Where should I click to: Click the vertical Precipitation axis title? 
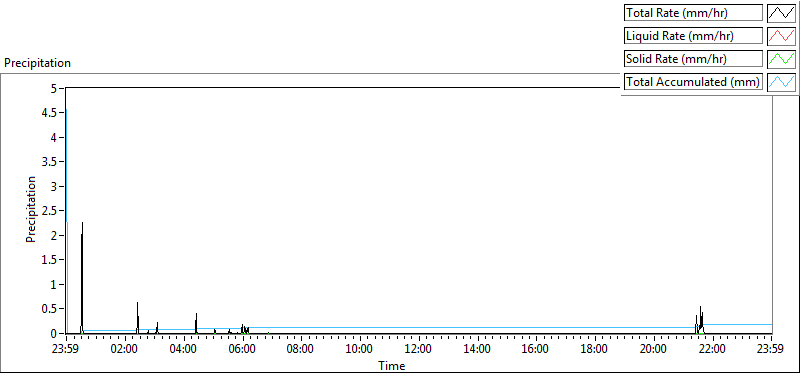point(31,209)
